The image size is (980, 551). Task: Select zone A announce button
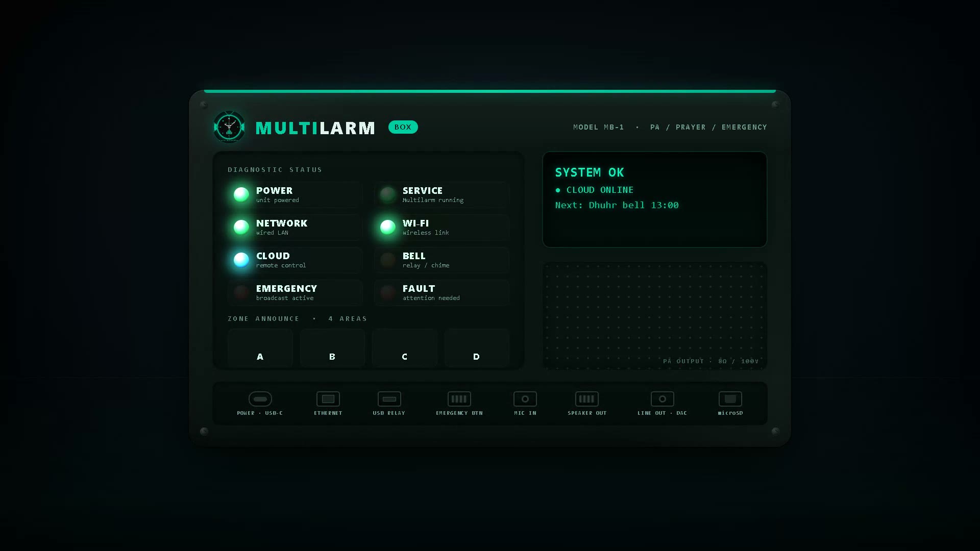tap(260, 348)
